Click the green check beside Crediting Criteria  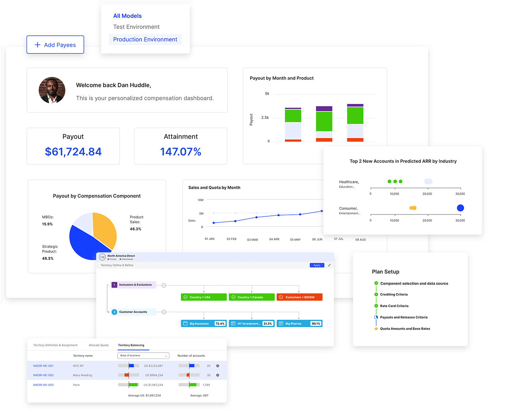(x=376, y=294)
